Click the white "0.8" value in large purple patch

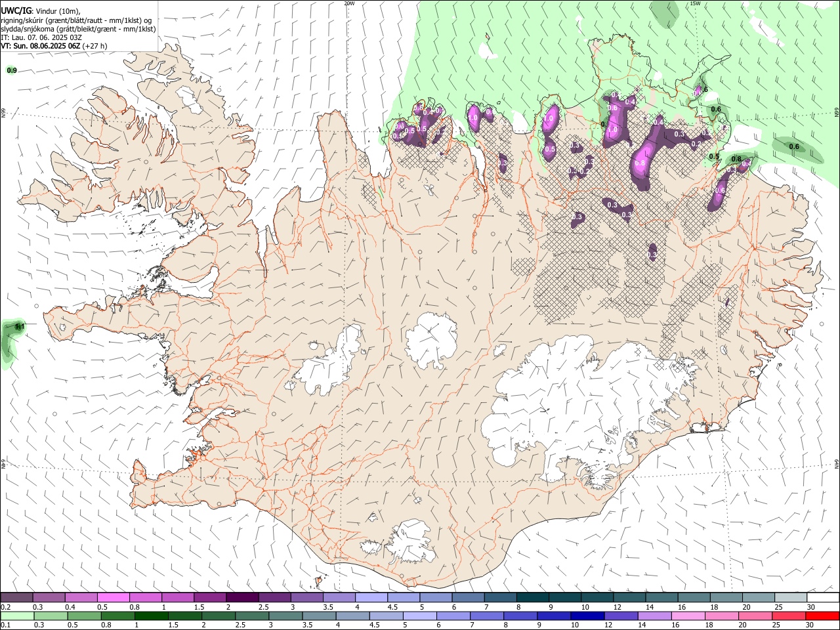(640, 163)
